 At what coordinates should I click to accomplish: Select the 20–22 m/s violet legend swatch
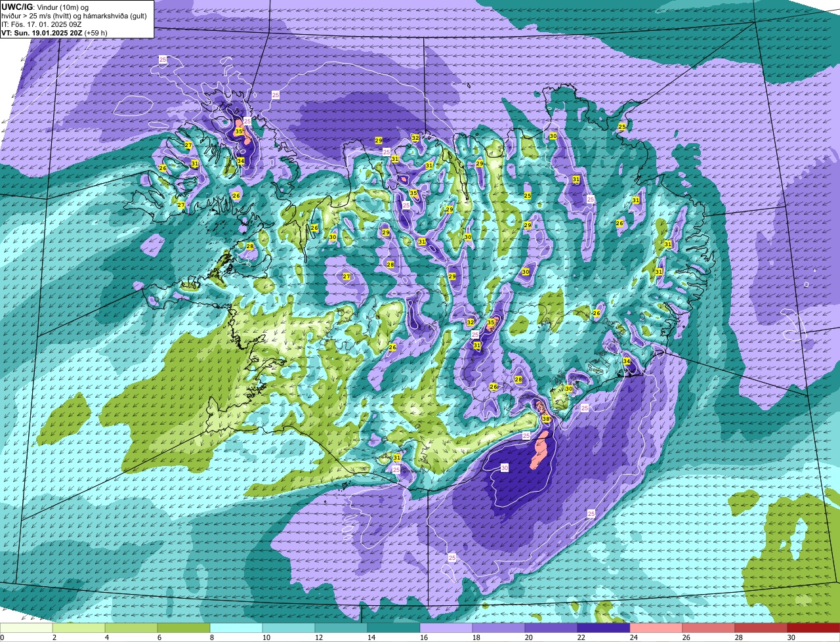(x=551, y=628)
